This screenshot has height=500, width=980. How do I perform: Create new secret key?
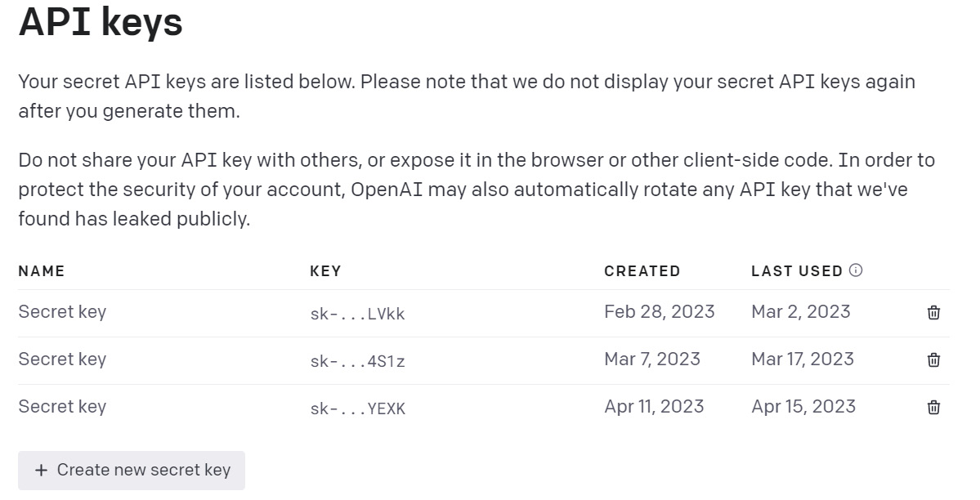[132, 470]
